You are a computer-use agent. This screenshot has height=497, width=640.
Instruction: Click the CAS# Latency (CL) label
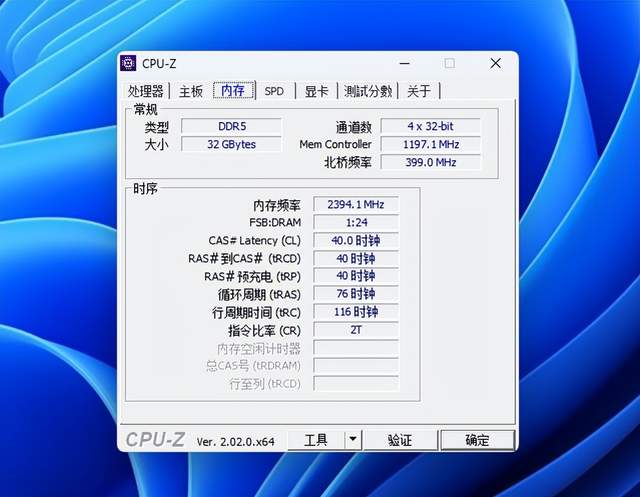(254, 241)
